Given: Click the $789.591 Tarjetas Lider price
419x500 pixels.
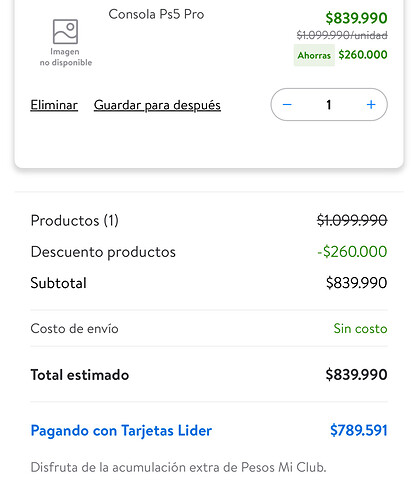Looking at the screenshot, I should coord(359,430).
